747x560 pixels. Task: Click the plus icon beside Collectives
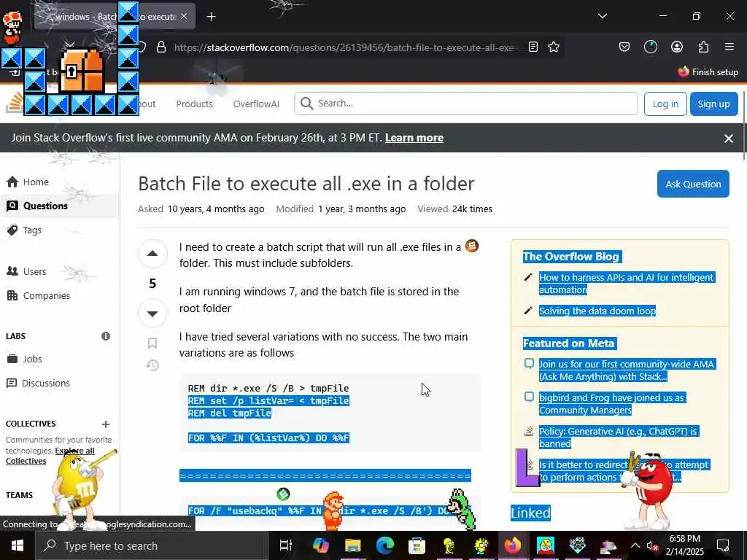coord(106,424)
